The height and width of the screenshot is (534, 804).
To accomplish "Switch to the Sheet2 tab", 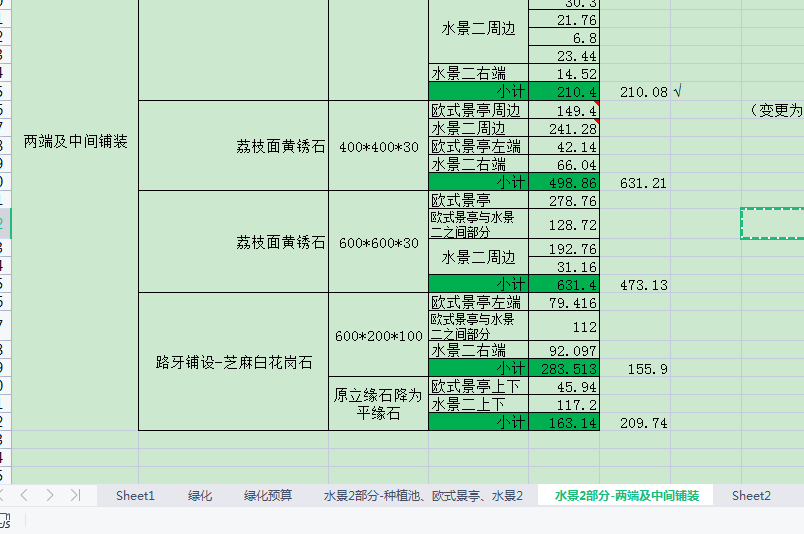I will tap(751, 496).
